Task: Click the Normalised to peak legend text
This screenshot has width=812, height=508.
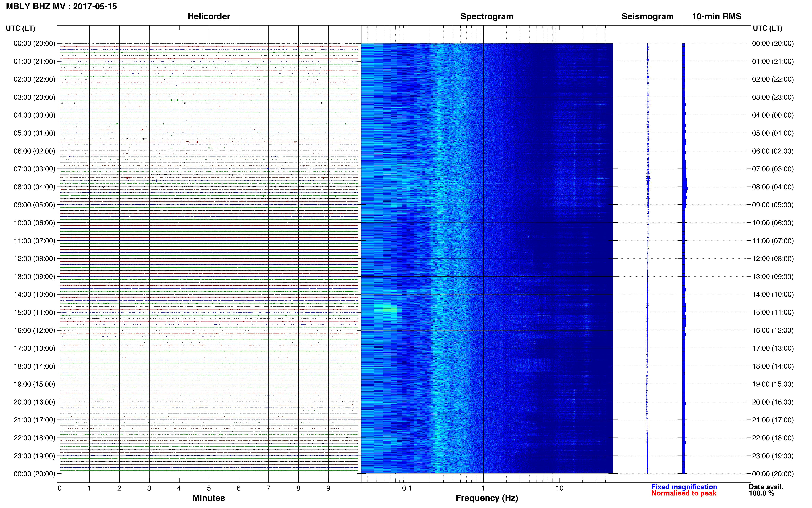Action: click(684, 493)
